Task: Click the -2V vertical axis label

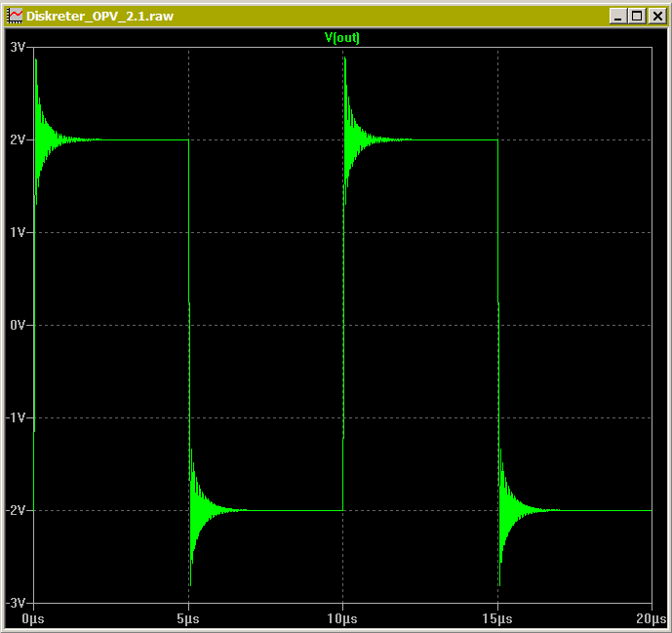Action: pyautogui.click(x=16, y=510)
